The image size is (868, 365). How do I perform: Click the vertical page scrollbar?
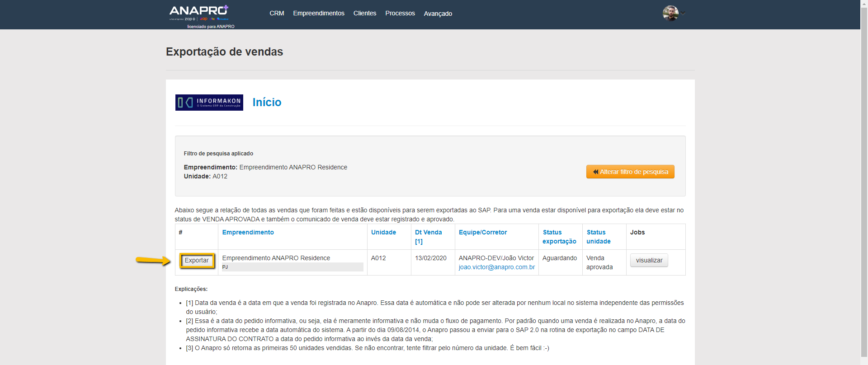[x=864, y=181]
